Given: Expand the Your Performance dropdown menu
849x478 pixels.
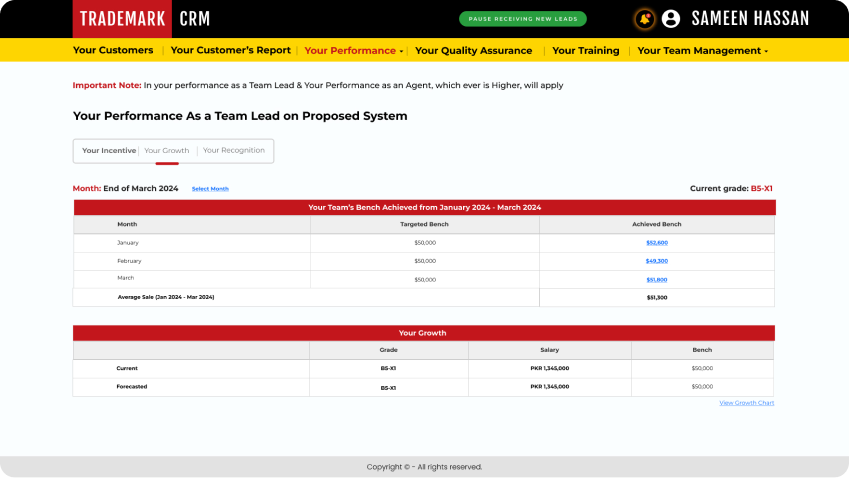Looking at the screenshot, I should [x=354, y=51].
